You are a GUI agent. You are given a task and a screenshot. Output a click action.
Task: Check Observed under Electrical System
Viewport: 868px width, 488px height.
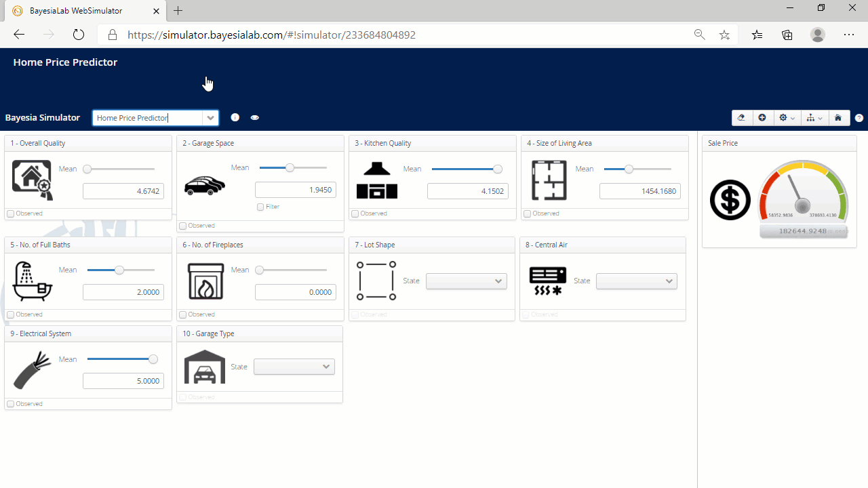10,404
